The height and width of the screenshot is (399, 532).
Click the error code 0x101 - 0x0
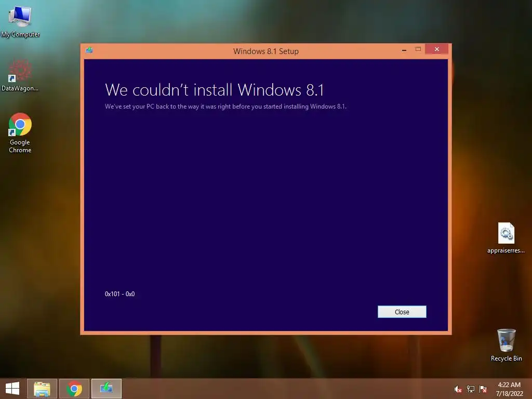point(120,294)
